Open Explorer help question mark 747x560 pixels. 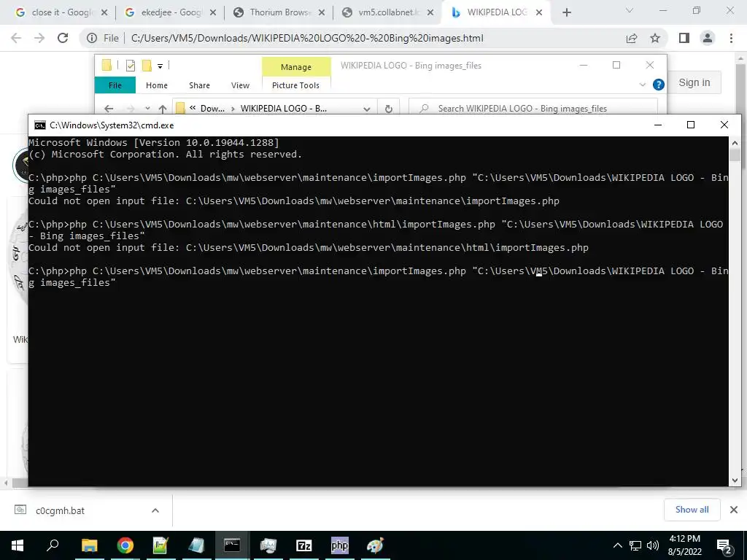659,85
